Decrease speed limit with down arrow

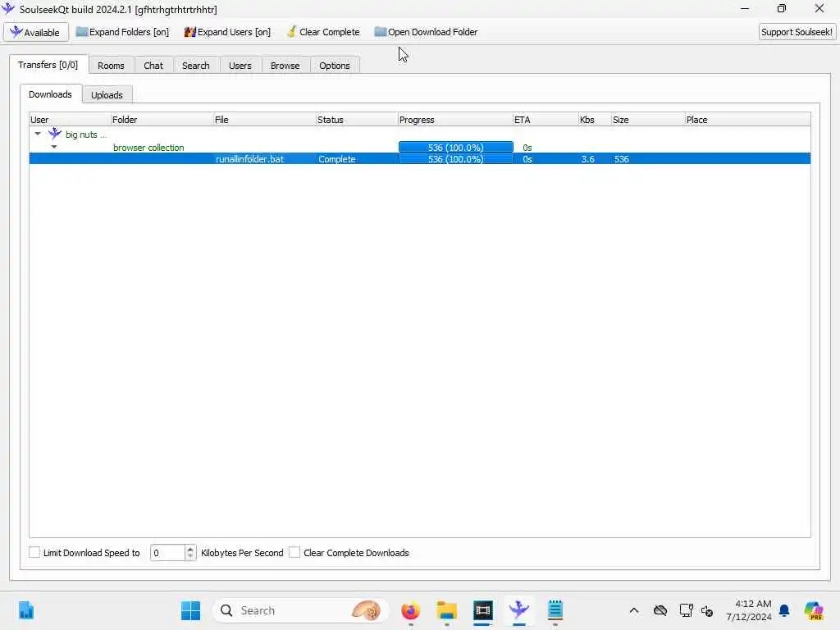[x=190, y=557]
